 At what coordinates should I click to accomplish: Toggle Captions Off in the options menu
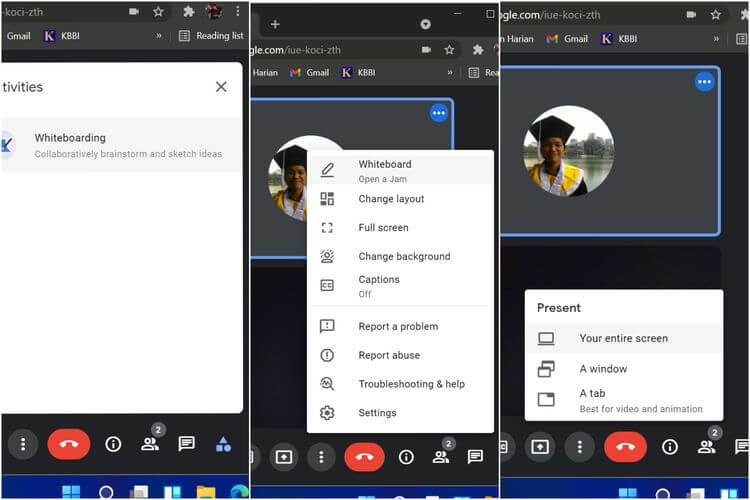[400, 286]
